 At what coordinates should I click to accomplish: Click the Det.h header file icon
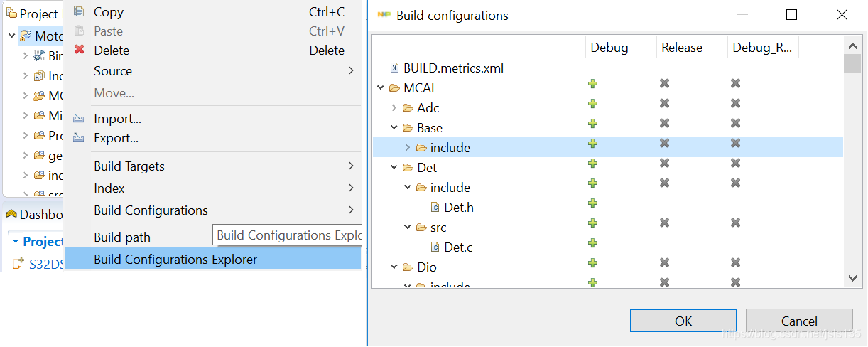[x=435, y=208]
